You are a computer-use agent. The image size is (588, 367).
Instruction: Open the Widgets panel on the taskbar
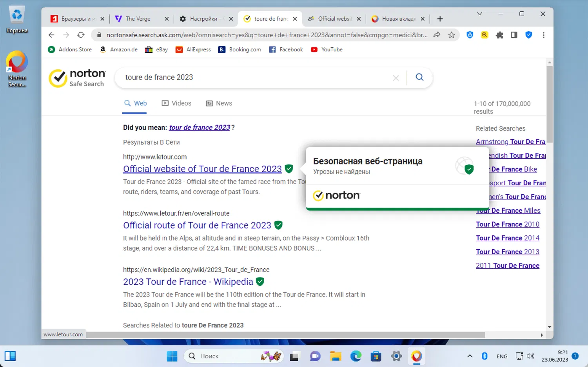10,356
